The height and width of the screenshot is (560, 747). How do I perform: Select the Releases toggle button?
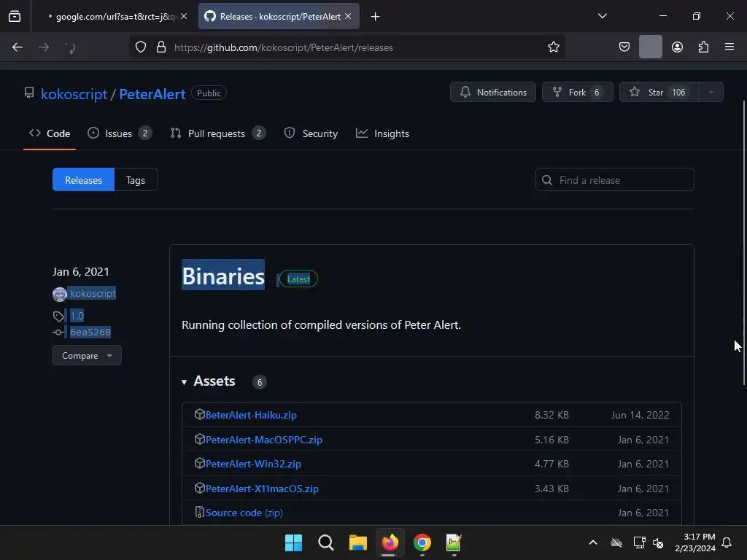83,179
